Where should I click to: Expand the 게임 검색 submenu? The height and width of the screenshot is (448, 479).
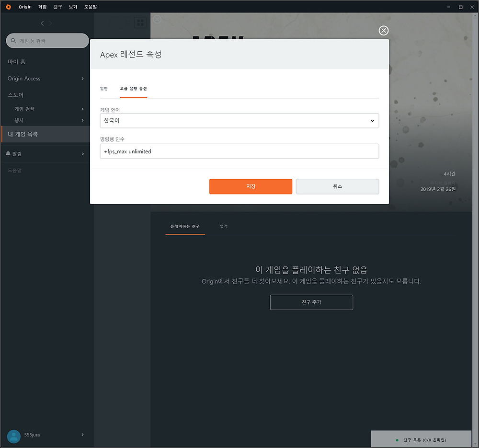pos(82,109)
